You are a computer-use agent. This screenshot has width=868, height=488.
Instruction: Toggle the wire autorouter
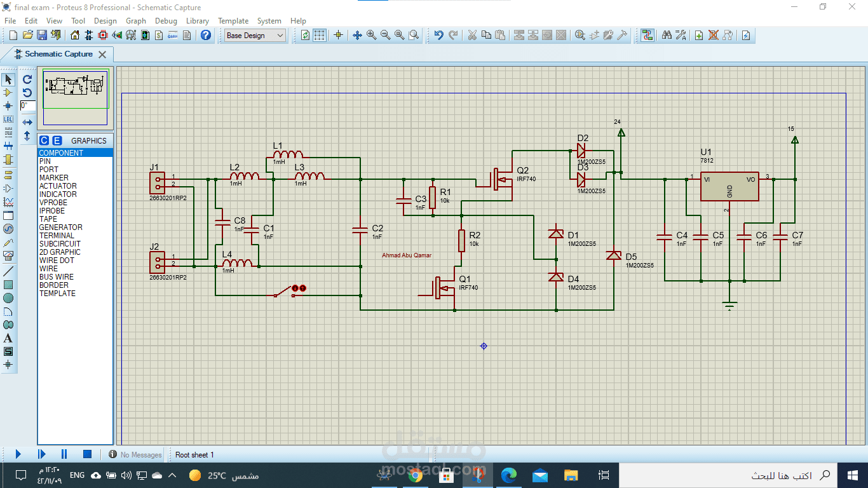pyautogui.click(x=648, y=36)
